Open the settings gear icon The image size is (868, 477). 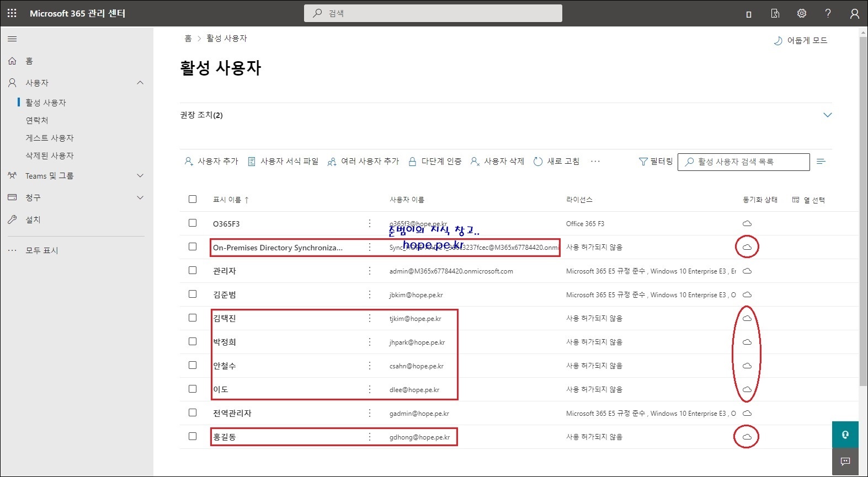(802, 13)
